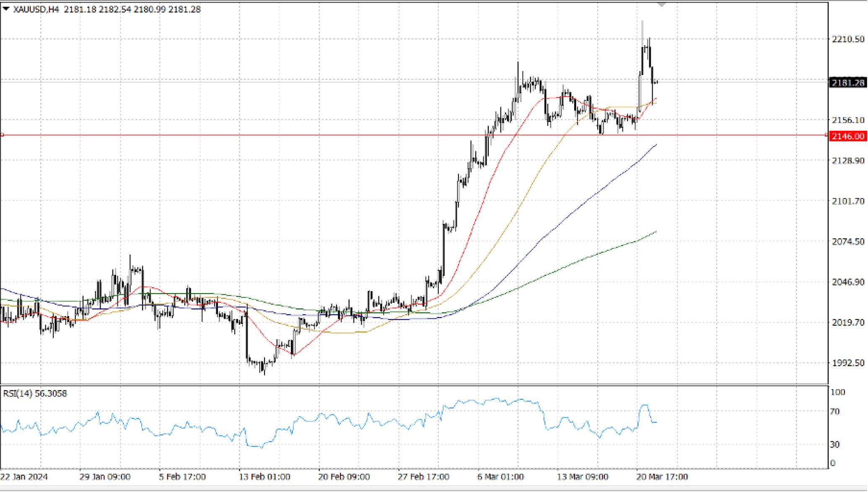
Task: Click the RSI 30 level label
Action: click(x=835, y=444)
